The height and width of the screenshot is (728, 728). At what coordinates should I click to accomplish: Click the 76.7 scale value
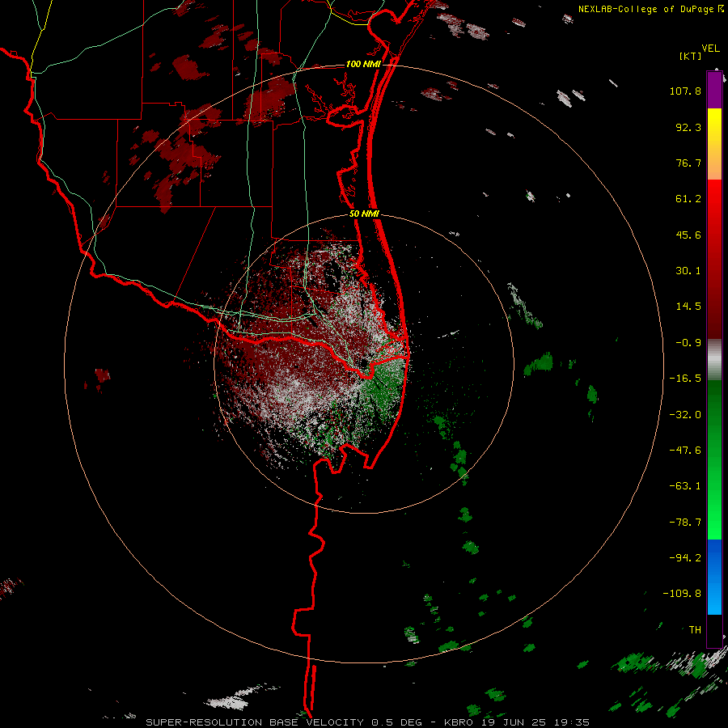[x=688, y=163]
